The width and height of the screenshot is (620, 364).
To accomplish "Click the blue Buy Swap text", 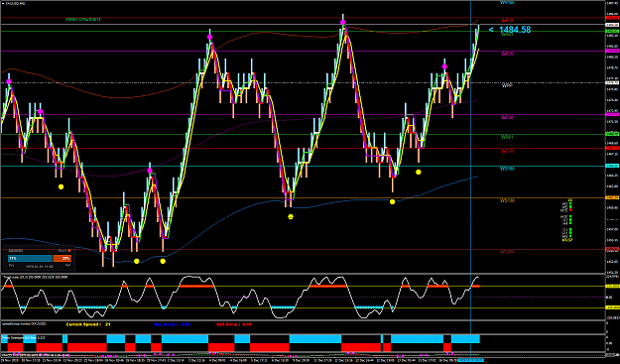I will click(173, 324).
